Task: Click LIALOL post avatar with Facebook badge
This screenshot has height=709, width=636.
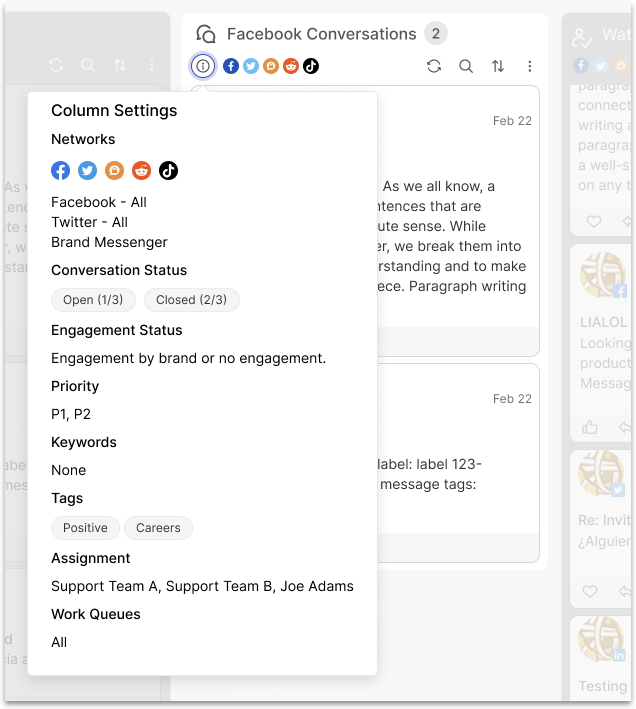Action: click(603, 275)
